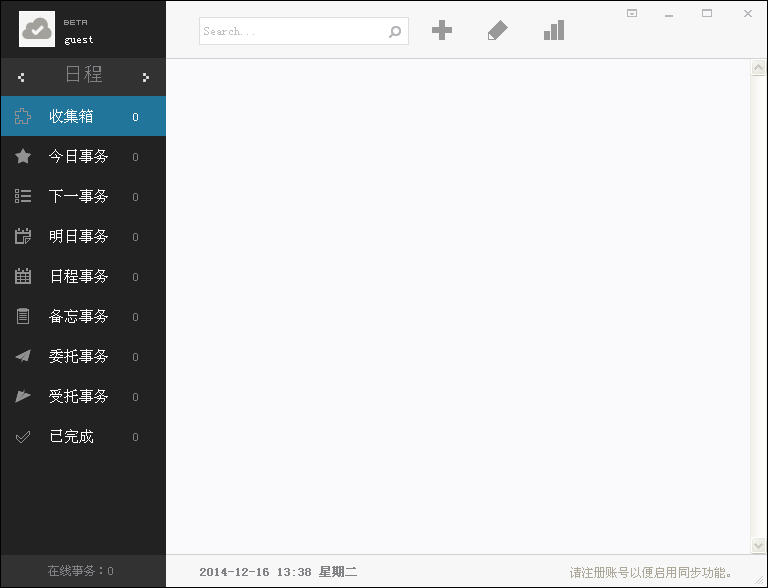Viewport: 768px width, 588px height.
Task: Go to next view with right arrow
Action: click(145, 77)
